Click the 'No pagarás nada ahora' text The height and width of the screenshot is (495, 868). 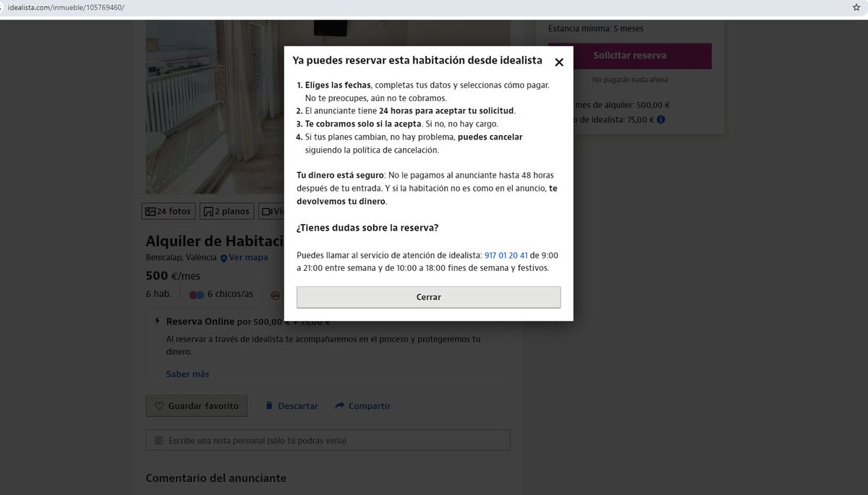[x=630, y=79]
